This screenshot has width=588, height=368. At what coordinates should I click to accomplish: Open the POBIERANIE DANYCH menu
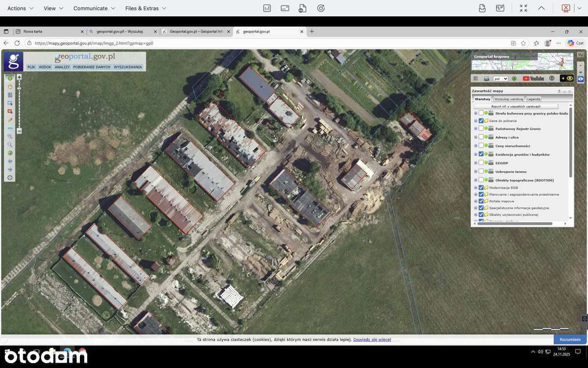click(x=92, y=67)
